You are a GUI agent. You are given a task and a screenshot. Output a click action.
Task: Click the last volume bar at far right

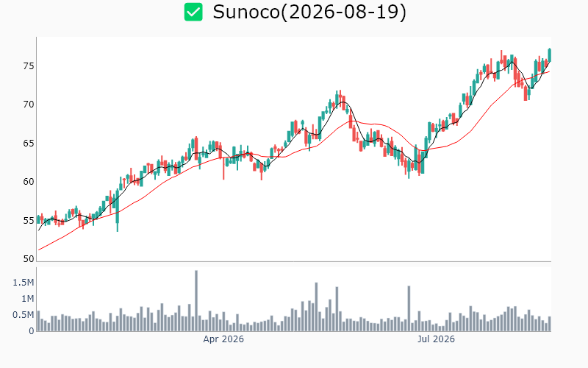point(550,324)
